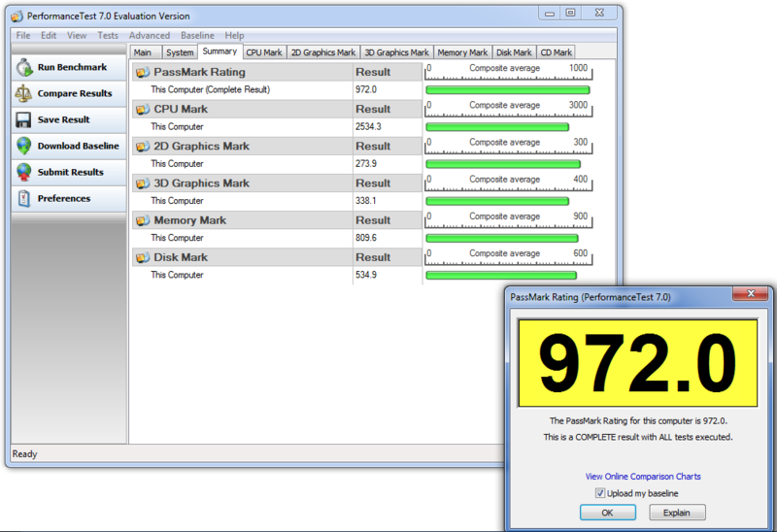Click the Compare Results scales icon
The width and height of the screenshot is (777, 532).
click(x=23, y=93)
